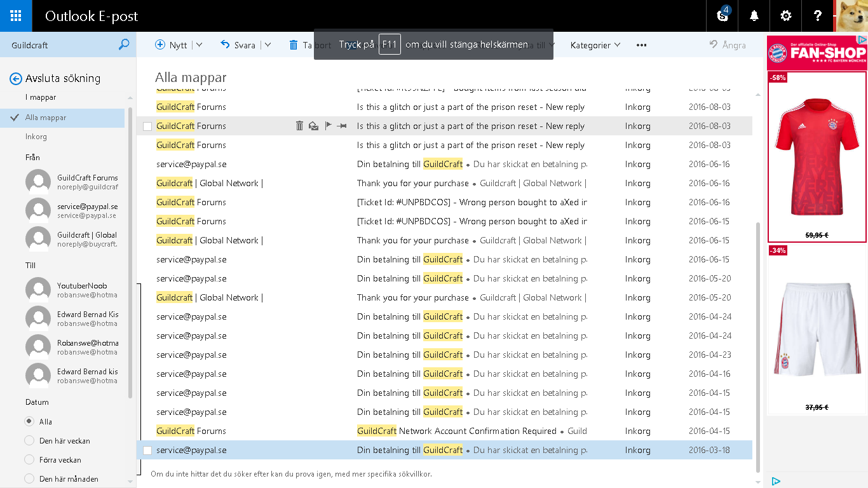The width and height of the screenshot is (868, 488).
Task: Open Skype notifications icon
Action: pos(722,16)
